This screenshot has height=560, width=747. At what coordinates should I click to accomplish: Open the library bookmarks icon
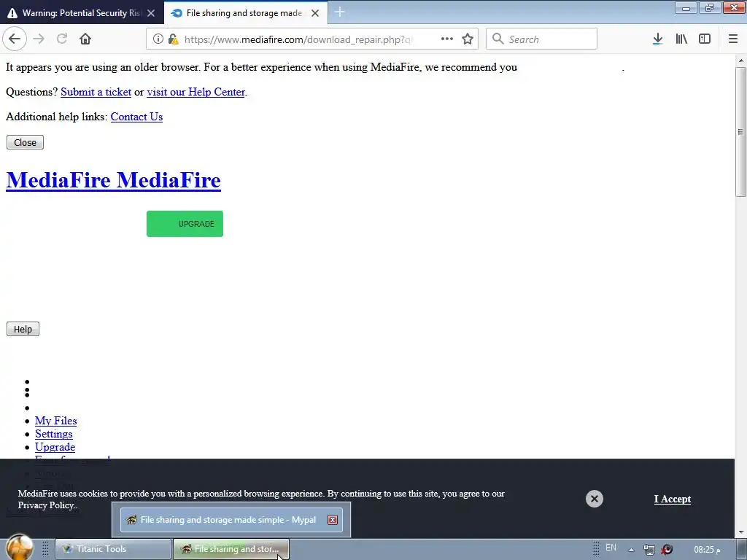point(681,39)
